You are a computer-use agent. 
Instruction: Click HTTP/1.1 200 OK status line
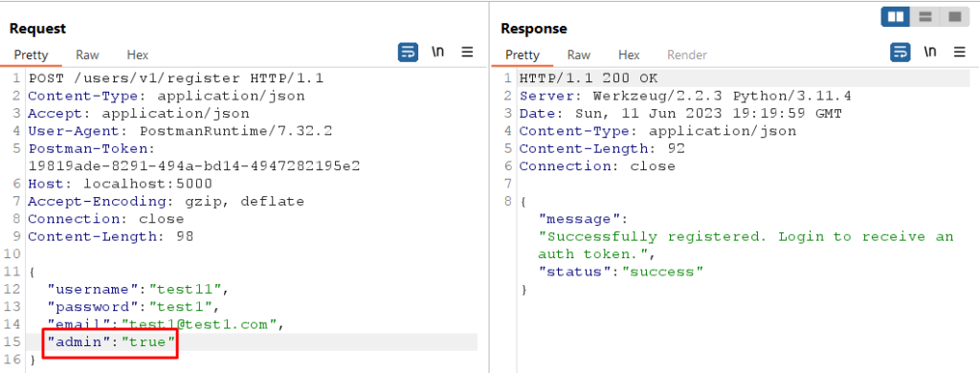point(589,78)
